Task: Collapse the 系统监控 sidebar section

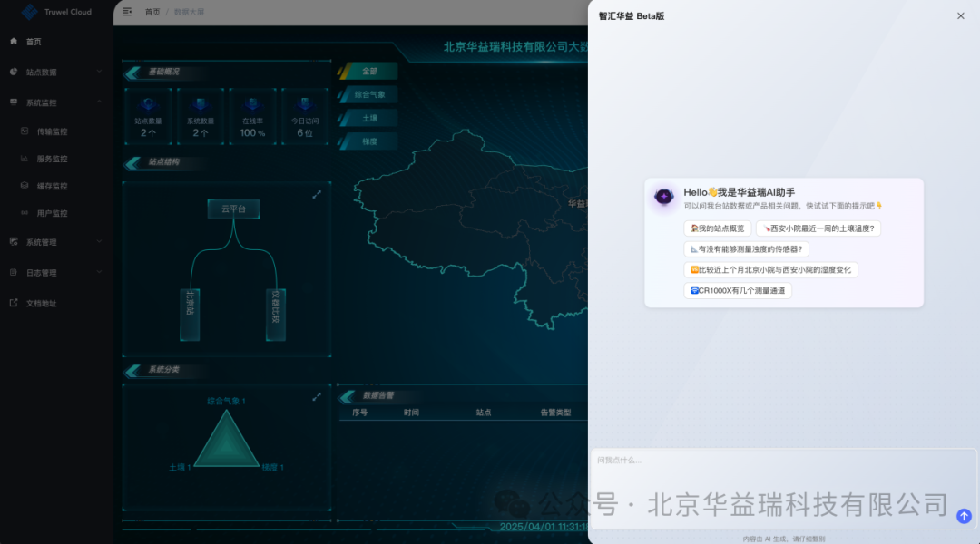Action: 50,102
